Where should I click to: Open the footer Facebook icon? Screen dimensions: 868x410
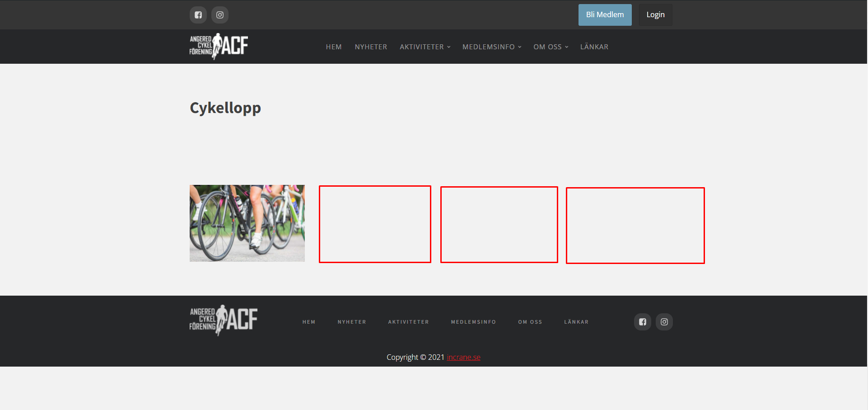click(x=643, y=322)
